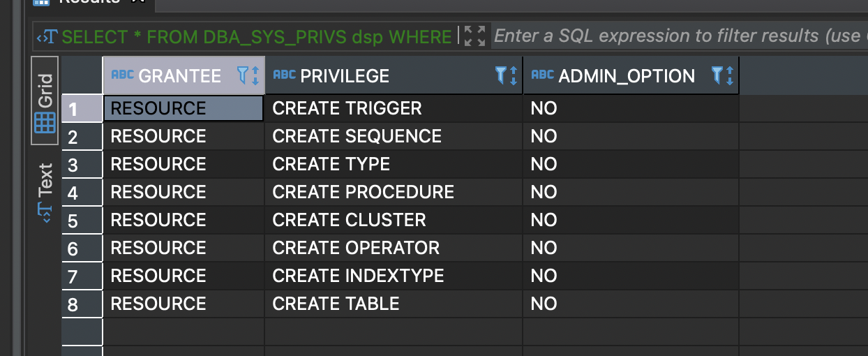Sort by ADMIN_OPTION column arrows
The width and height of the screenshot is (868, 356).
point(730,75)
